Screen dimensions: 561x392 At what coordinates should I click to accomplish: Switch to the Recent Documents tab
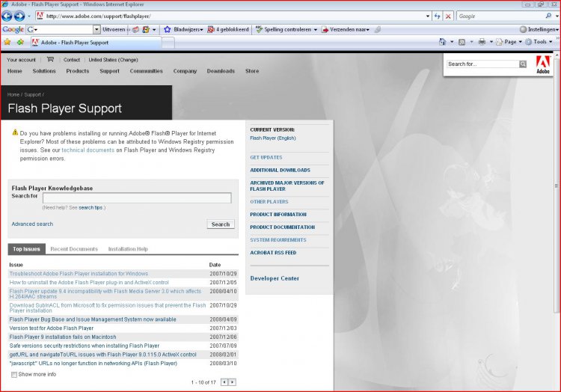point(74,249)
